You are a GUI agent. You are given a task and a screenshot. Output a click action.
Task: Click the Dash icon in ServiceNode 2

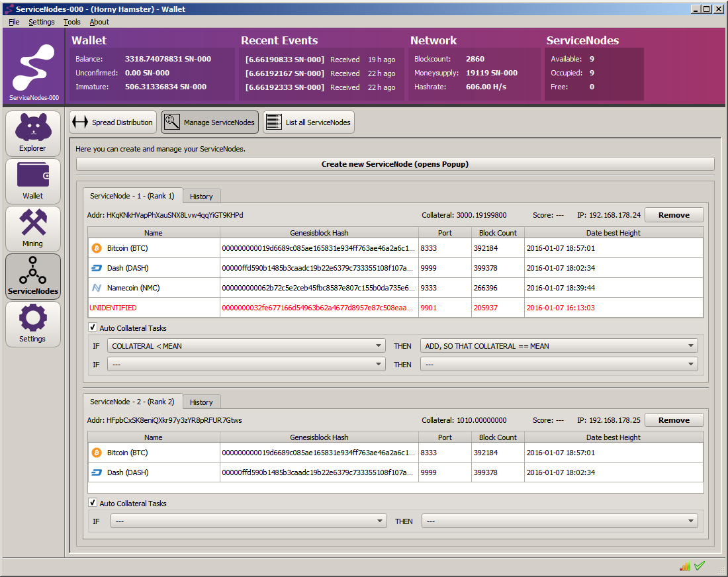(x=97, y=472)
